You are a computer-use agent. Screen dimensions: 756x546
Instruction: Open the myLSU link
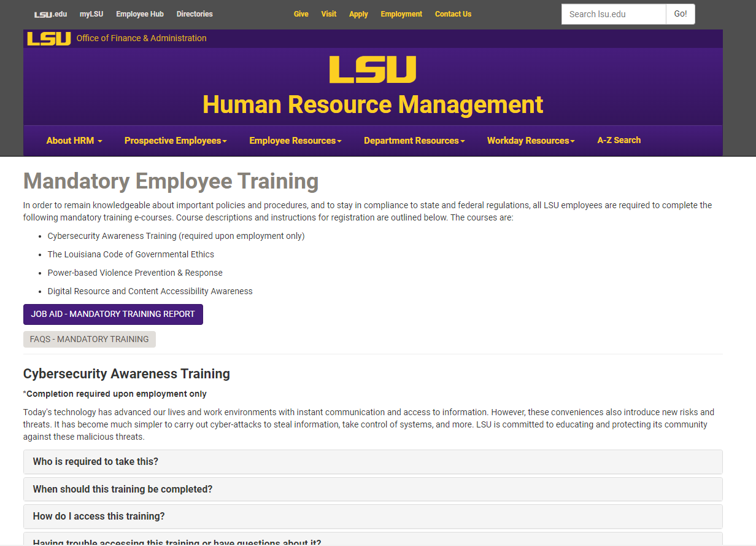pos(91,14)
